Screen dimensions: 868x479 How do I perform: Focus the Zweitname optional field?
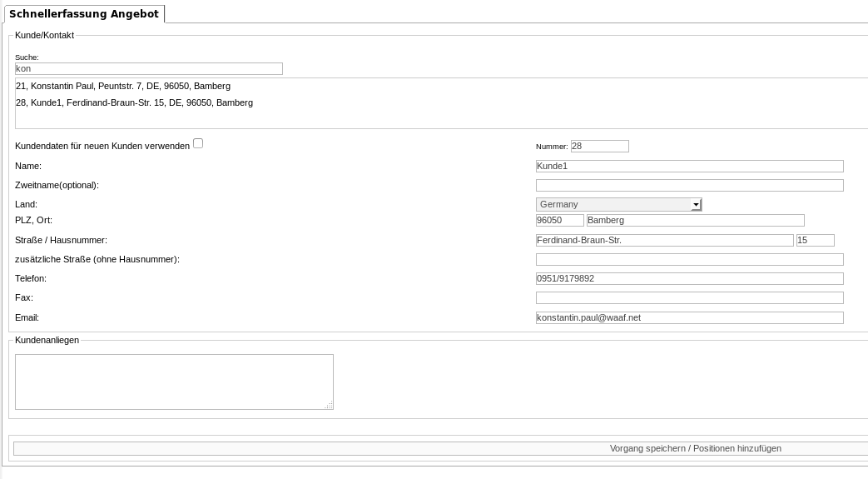point(689,185)
